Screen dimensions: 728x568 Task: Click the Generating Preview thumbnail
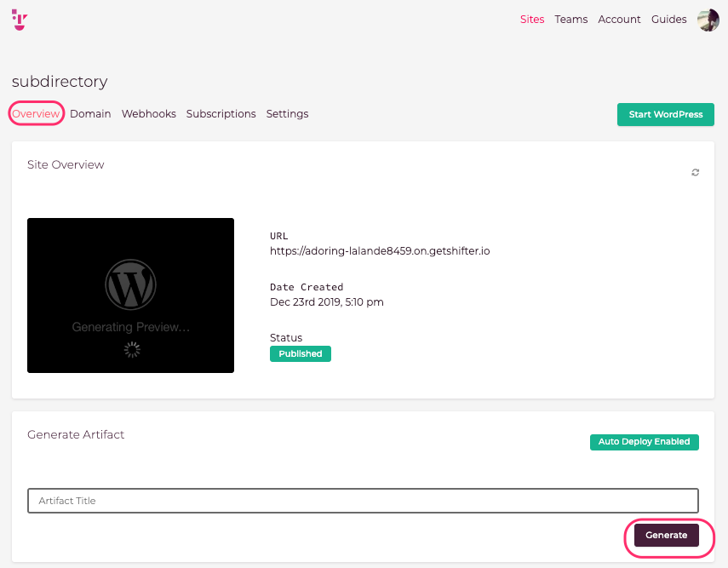[130, 295]
